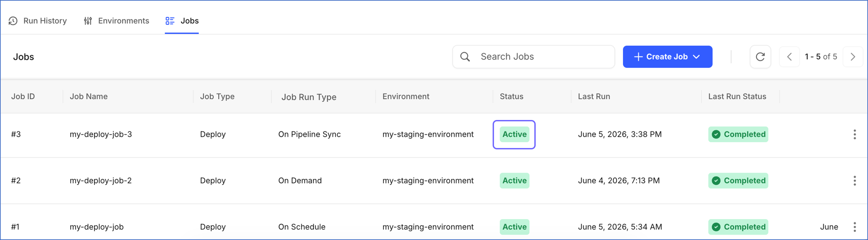Image resolution: width=868 pixels, height=240 pixels.
Task: Click Completed badge for my-deploy-job-3
Action: (x=738, y=134)
